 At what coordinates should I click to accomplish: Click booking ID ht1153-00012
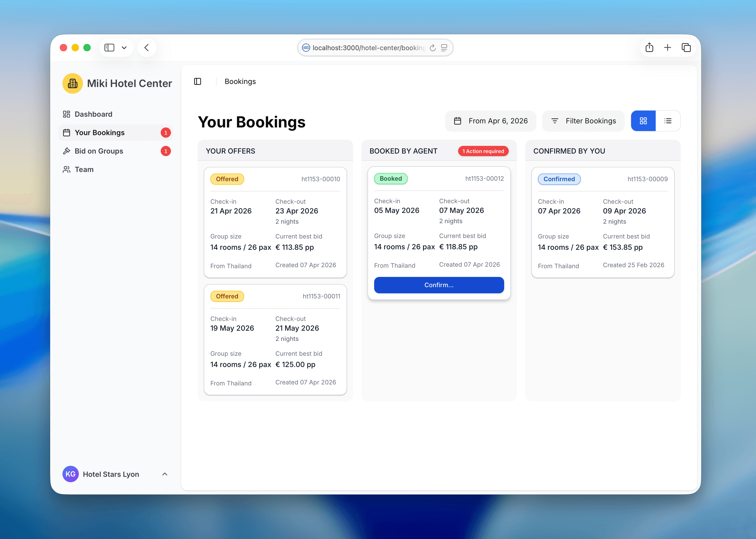click(x=484, y=179)
